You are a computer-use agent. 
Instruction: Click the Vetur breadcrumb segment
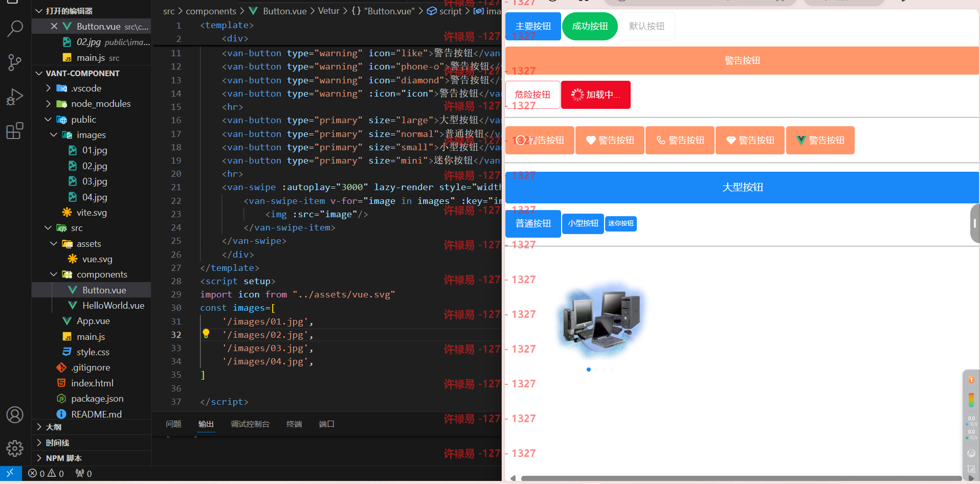tap(328, 11)
